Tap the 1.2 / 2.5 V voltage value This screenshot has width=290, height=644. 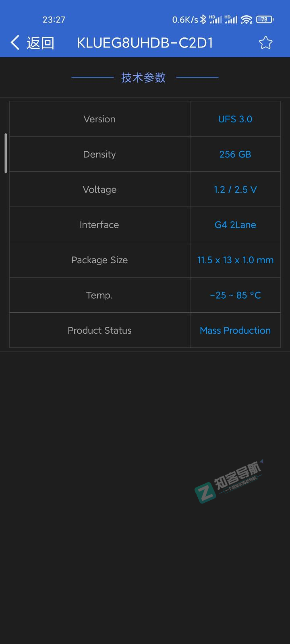[235, 190]
